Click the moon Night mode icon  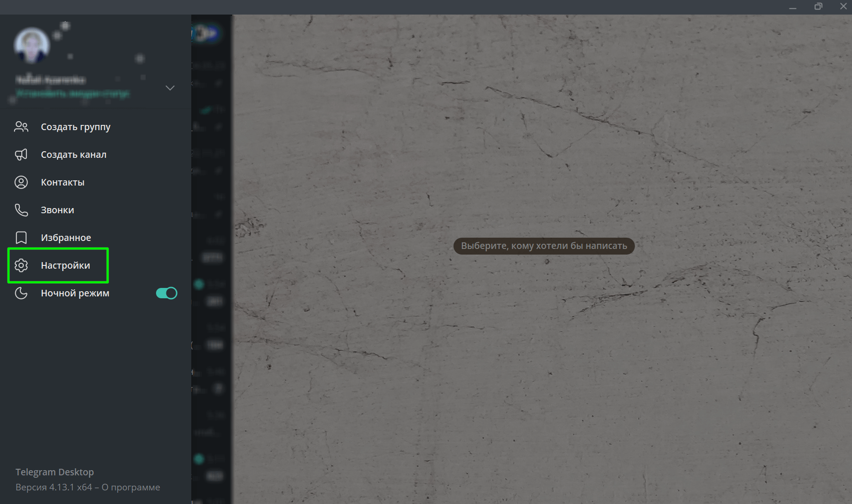21,293
